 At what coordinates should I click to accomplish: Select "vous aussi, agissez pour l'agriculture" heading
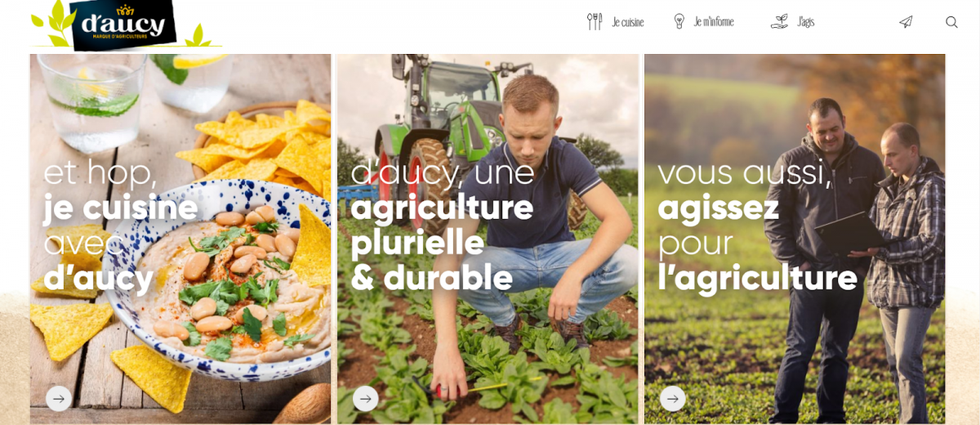point(757,225)
